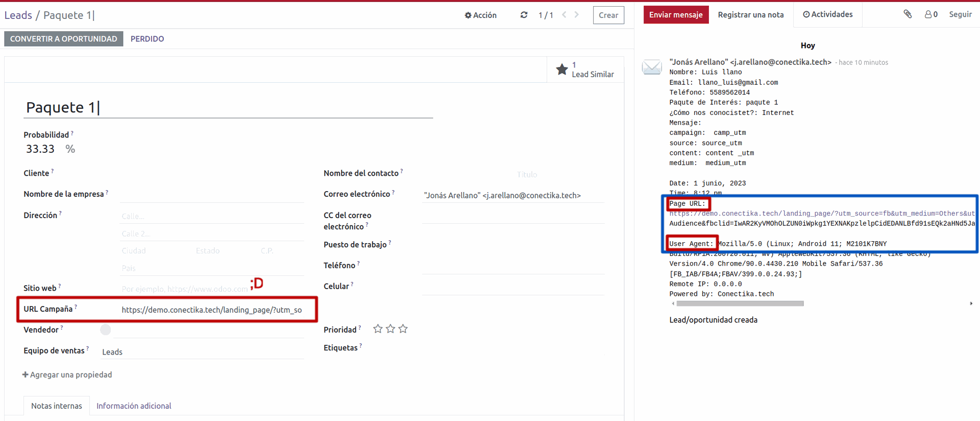Open the Leads breadcrumb link
Viewport: 980px width, 421px height.
click(18, 15)
